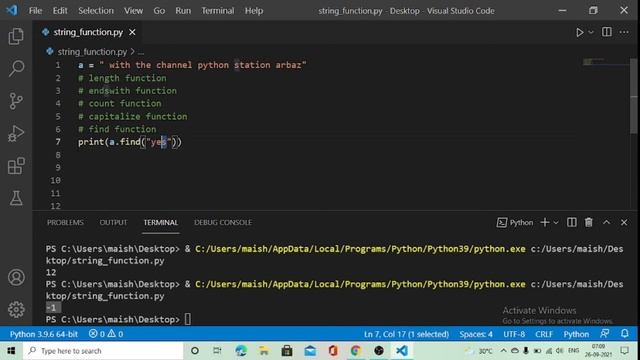Open Mail app from taskbar
Image resolution: width=640 pixels, height=360 pixels.
(x=310, y=351)
